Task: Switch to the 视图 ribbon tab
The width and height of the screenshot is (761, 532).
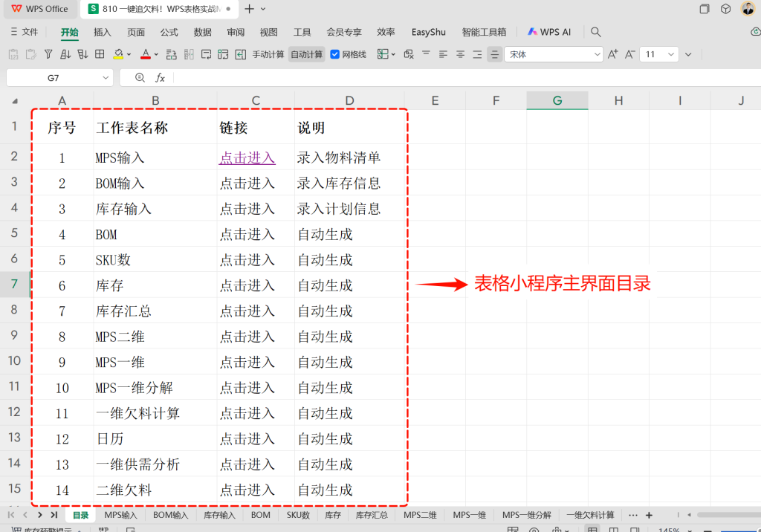Action: 268,32
